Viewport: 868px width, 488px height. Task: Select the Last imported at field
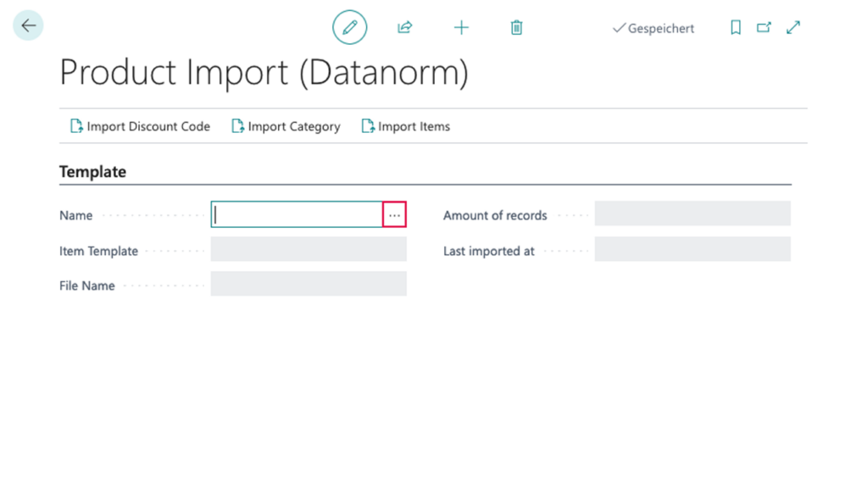pyautogui.click(x=693, y=249)
